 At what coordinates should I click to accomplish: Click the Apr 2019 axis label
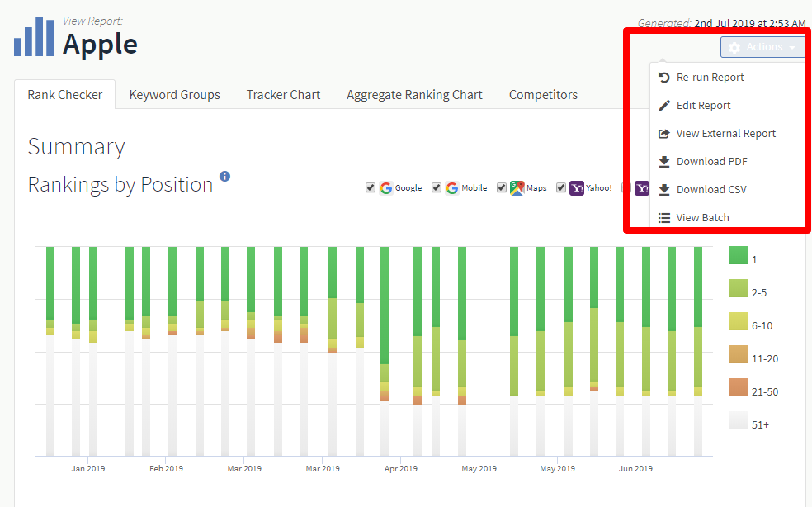(x=401, y=469)
